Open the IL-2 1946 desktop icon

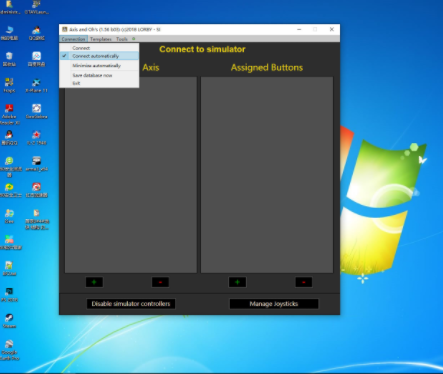pyautogui.click(x=36, y=137)
